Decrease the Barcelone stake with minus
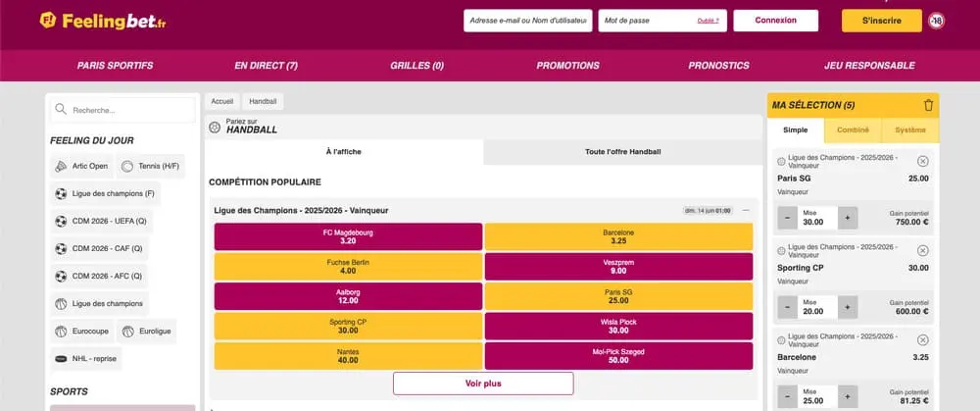This screenshot has width=980, height=411. (788, 396)
